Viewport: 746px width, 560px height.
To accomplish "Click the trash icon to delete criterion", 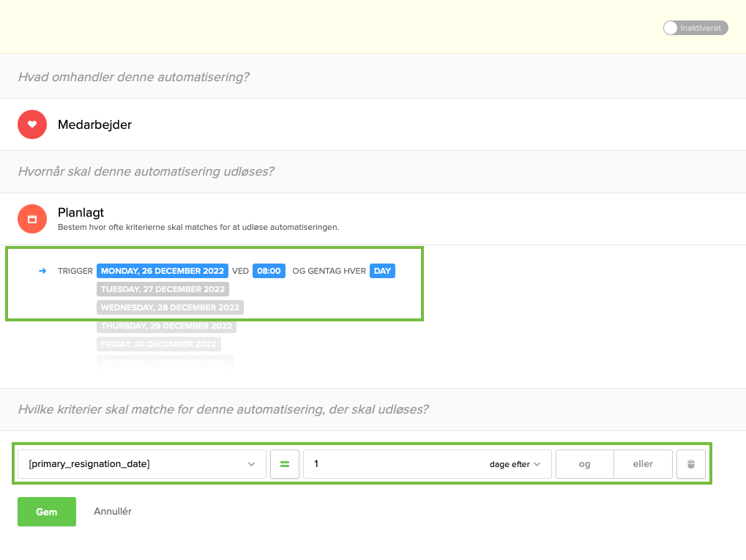I will 690,463.
